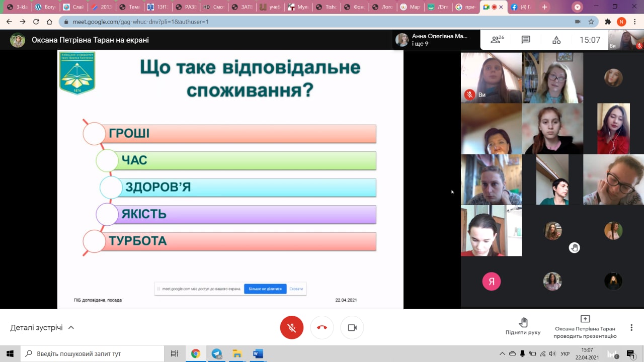The image size is (644, 362).
Task: Click the Windows search input box
Action: point(93,354)
